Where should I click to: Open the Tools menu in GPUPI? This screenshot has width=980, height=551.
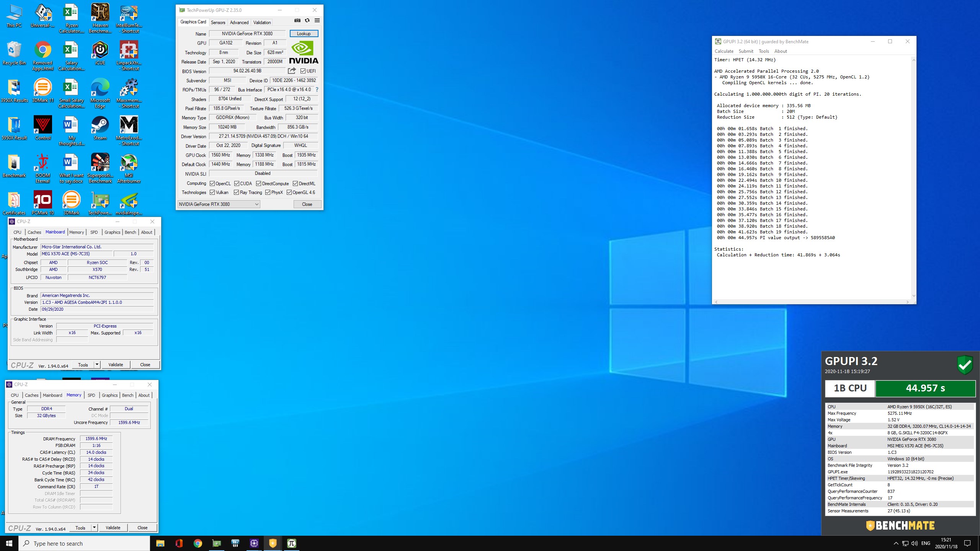[x=764, y=51]
